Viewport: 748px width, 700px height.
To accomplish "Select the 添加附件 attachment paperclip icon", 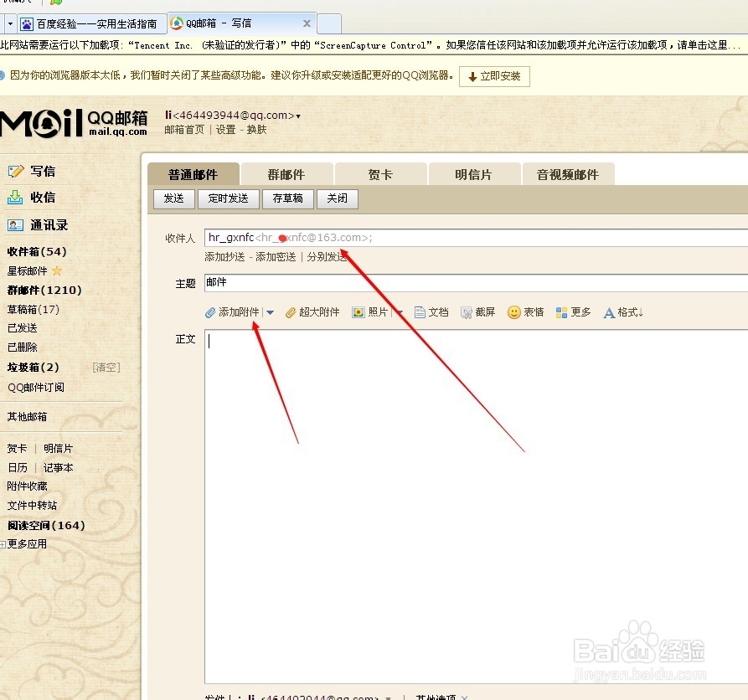I will click(x=210, y=311).
